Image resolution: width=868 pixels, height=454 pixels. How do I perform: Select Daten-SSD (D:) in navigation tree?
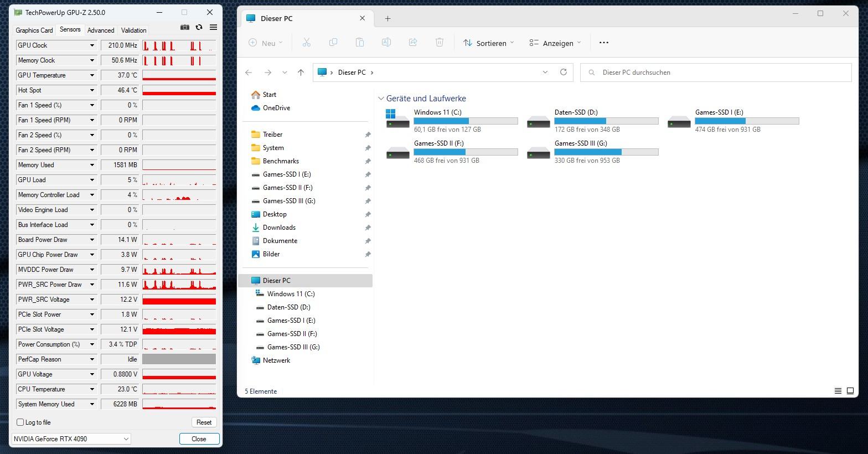coord(283,307)
